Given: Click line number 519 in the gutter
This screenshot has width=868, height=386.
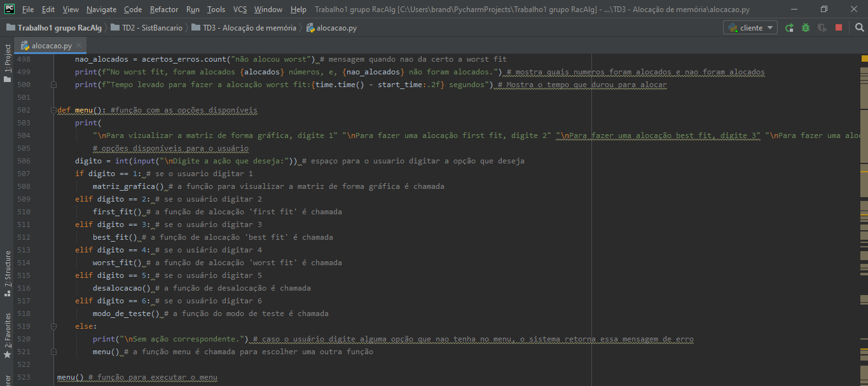Looking at the screenshot, I should pos(24,326).
